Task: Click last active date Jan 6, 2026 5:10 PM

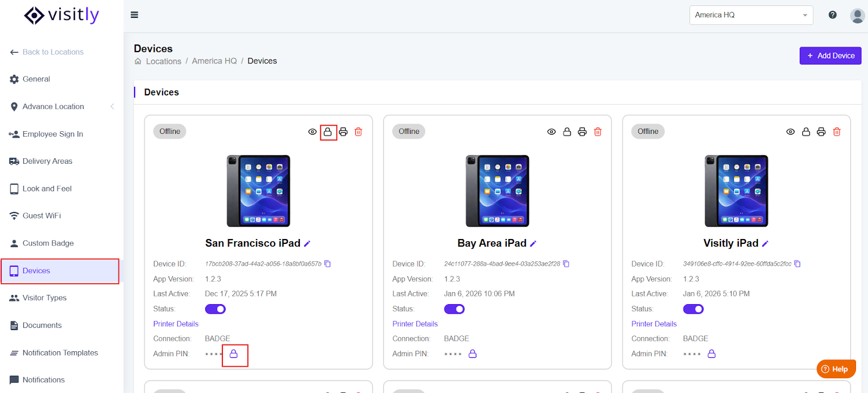Action: 716,294
